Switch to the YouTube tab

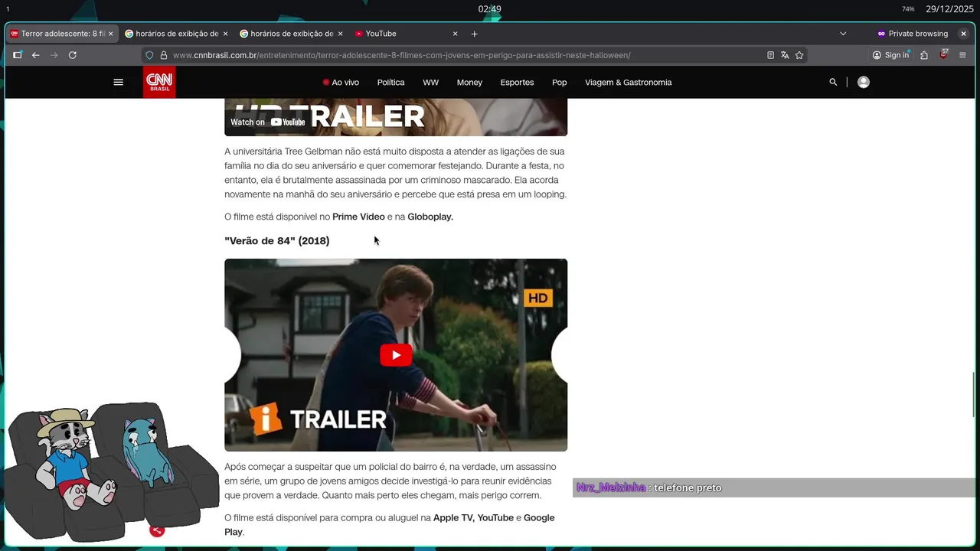tap(406, 34)
